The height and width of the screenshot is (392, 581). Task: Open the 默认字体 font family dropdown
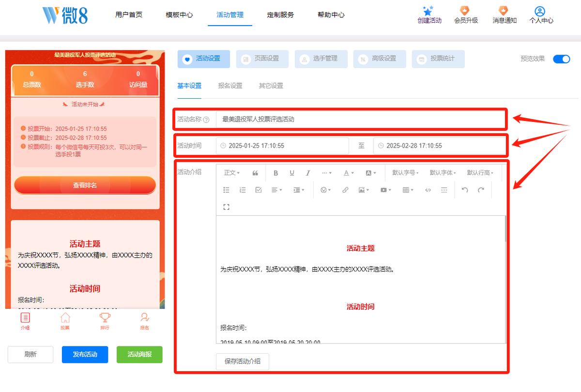click(x=443, y=173)
